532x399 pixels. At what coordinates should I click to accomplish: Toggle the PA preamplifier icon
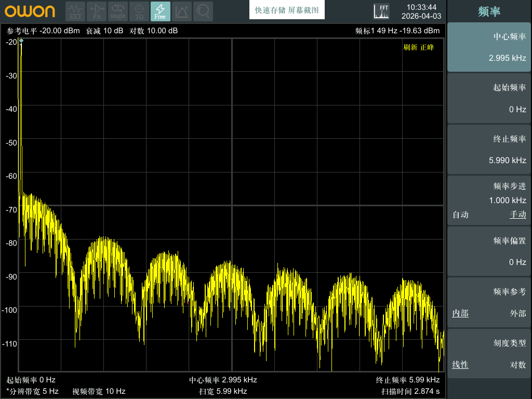(97, 11)
